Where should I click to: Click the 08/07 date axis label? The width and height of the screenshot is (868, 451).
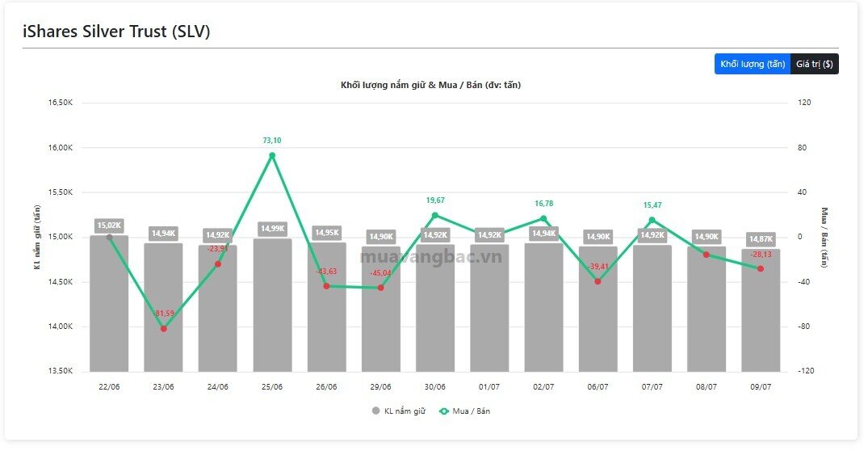pos(706,386)
